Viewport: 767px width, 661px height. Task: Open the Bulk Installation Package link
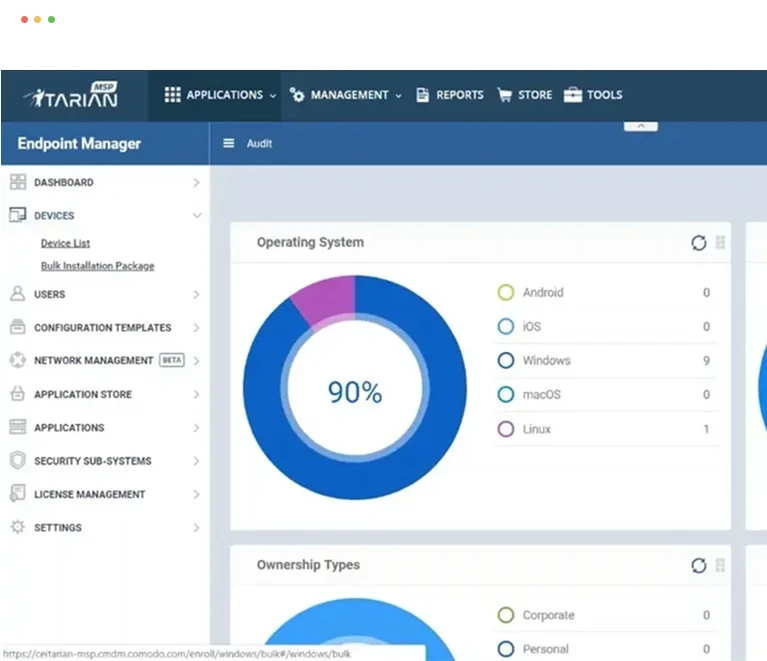pyautogui.click(x=97, y=266)
